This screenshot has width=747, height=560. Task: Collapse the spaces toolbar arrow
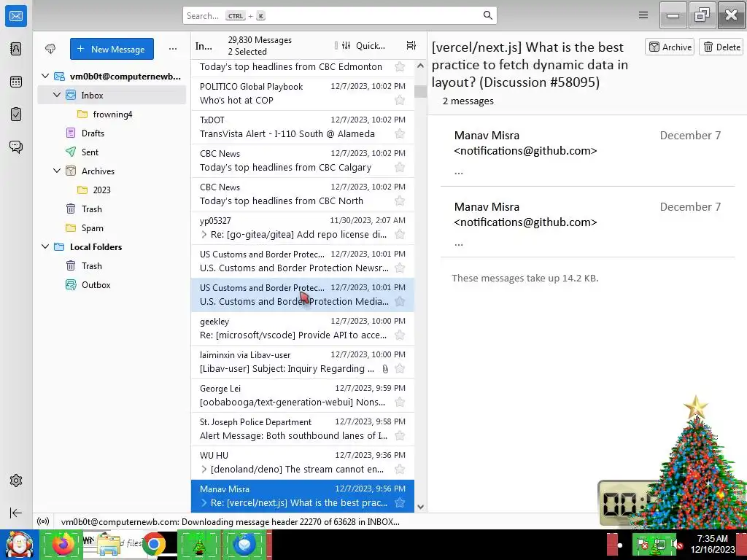click(16, 513)
